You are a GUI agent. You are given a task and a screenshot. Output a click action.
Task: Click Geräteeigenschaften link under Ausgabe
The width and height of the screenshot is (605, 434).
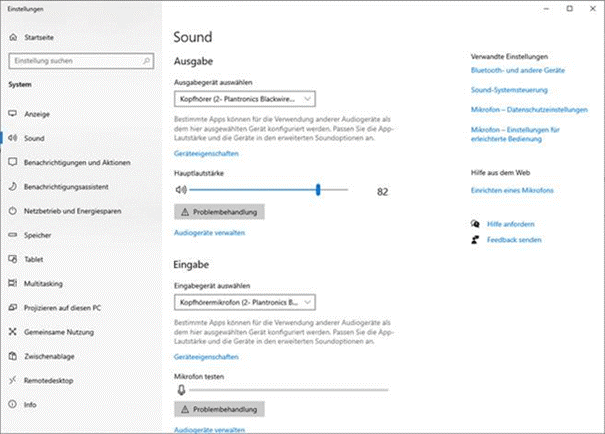206,156
